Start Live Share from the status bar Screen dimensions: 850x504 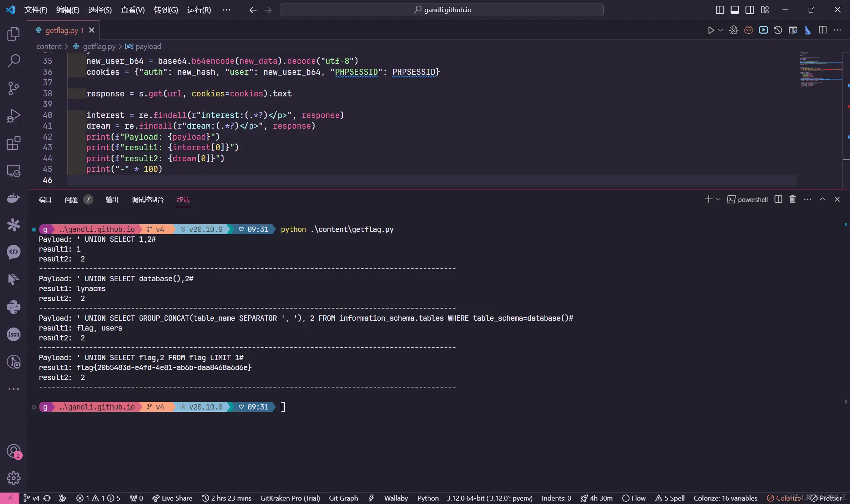(173, 498)
